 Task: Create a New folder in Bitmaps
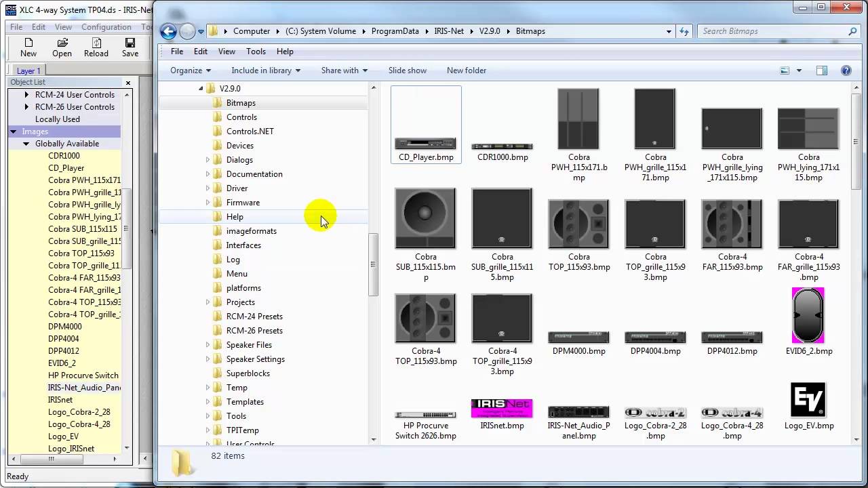467,70
